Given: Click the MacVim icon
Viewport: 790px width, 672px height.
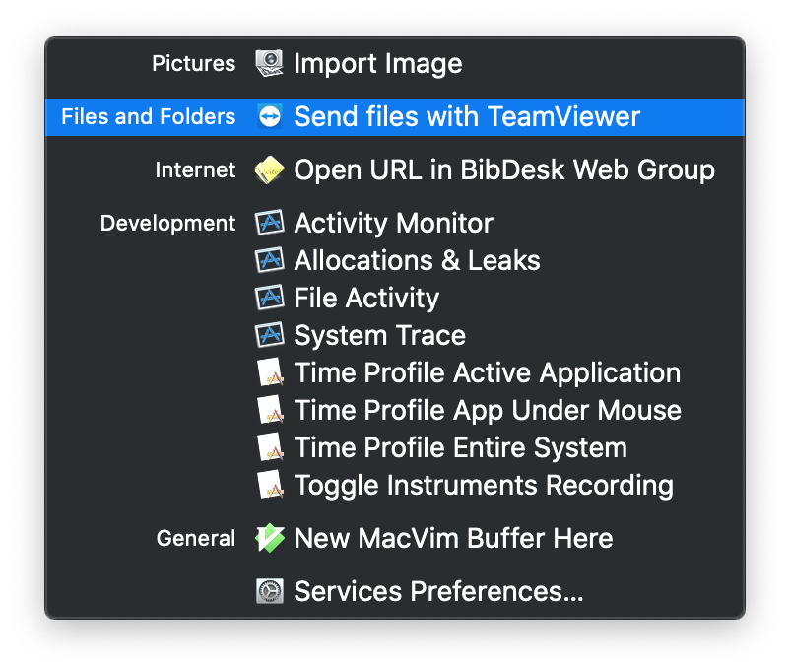Looking at the screenshot, I should pyautogui.click(x=269, y=539).
